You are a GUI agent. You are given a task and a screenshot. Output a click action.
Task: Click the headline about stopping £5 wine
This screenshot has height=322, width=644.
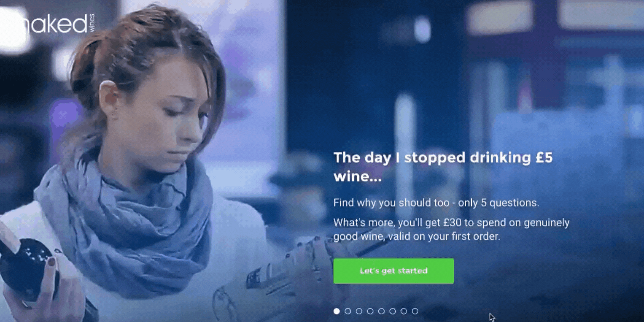[x=443, y=167]
